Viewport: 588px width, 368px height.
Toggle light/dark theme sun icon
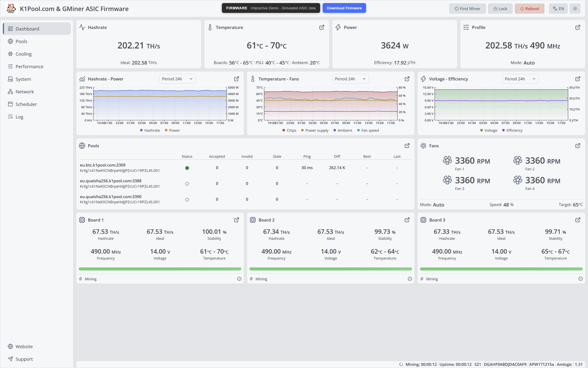point(575,9)
